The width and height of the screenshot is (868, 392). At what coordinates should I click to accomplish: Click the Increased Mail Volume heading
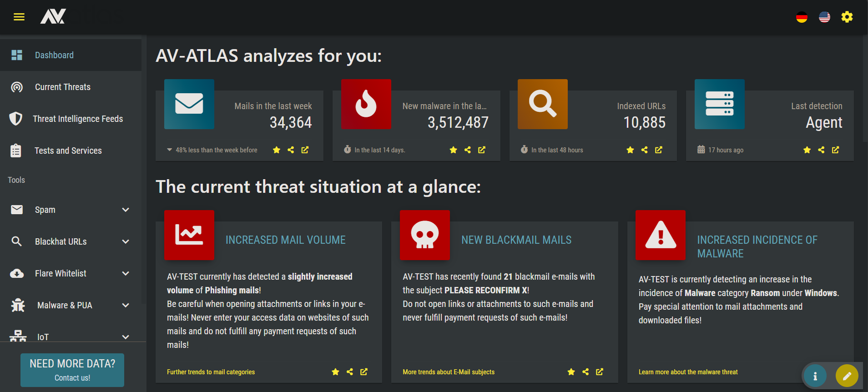(x=286, y=240)
